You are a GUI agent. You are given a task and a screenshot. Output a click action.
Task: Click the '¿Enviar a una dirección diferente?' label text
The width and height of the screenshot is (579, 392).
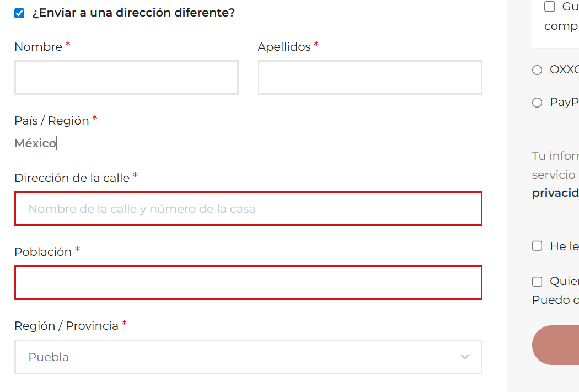[x=133, y=13]
